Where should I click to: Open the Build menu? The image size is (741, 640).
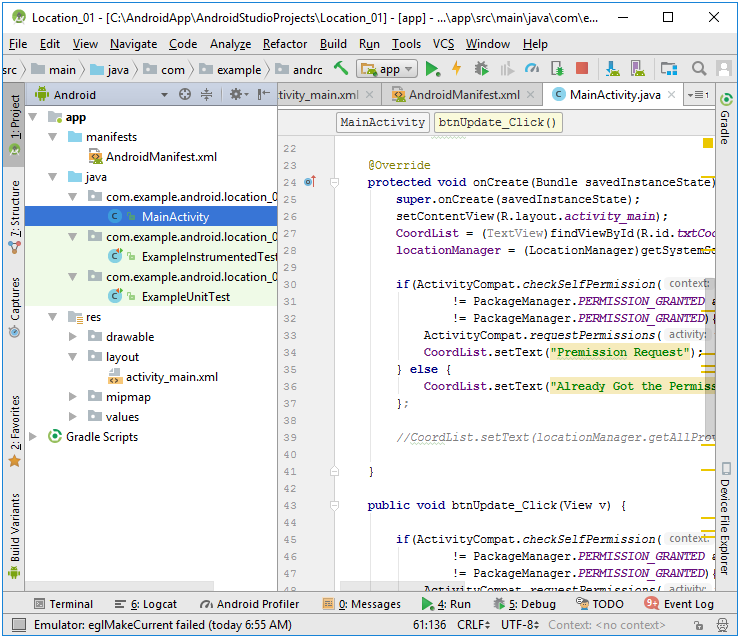pyautogui.click(x=333, y=44)
